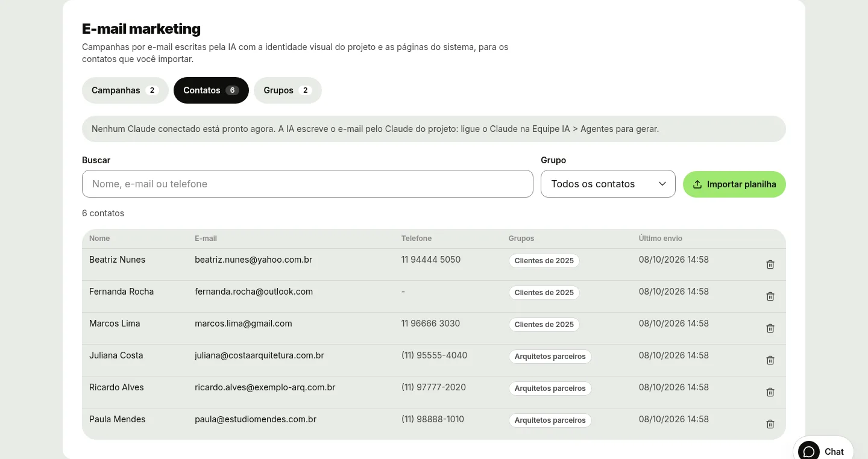The height and width of the screenshot is (459, 868).
Task: Remove Paula Mendes using trash icon
Action: 770,424
